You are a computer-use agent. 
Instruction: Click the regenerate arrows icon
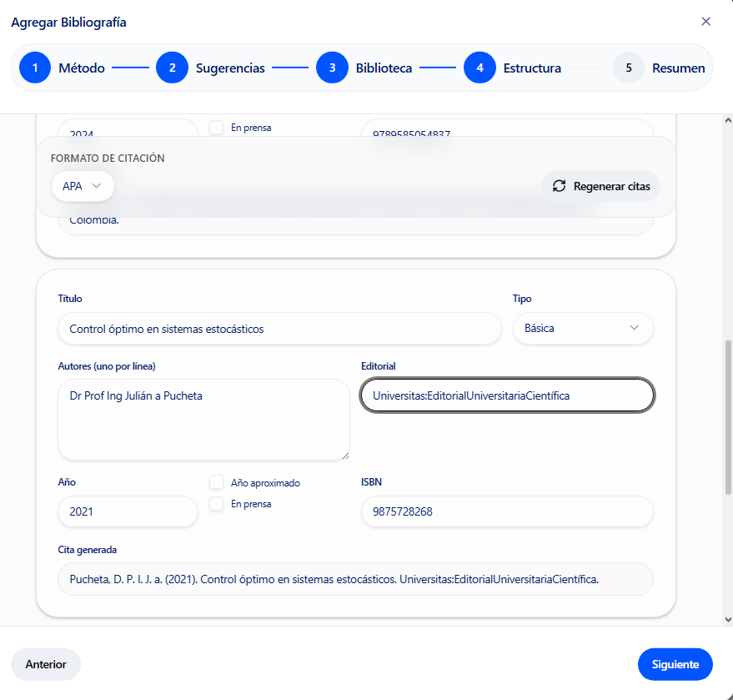(x=559, y=186)
